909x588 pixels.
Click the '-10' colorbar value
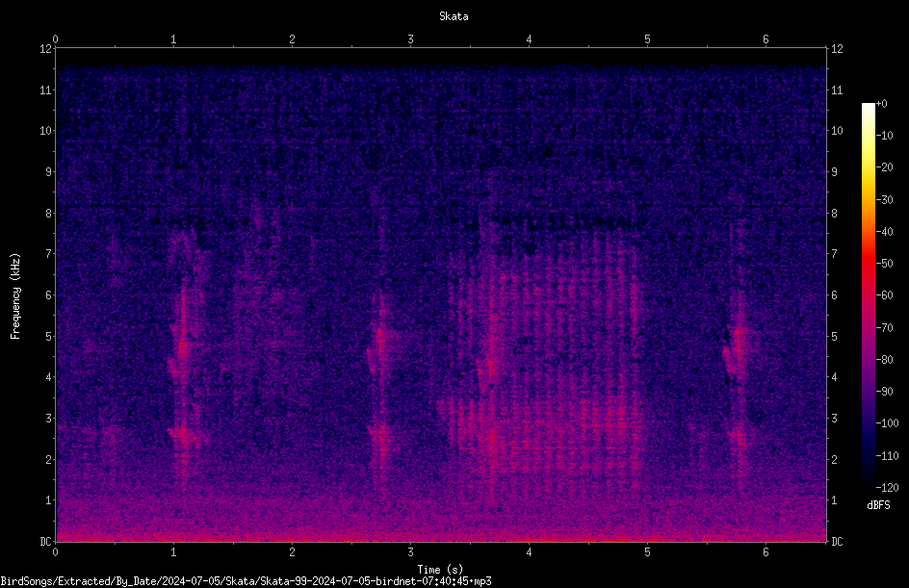point(884,136)
